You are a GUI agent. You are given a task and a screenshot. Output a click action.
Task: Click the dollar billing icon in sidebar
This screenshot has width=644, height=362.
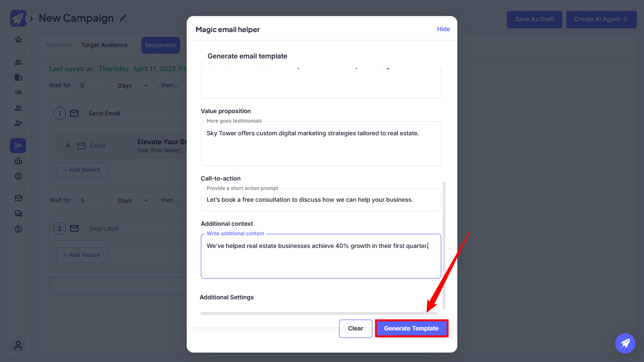[18, 229]
